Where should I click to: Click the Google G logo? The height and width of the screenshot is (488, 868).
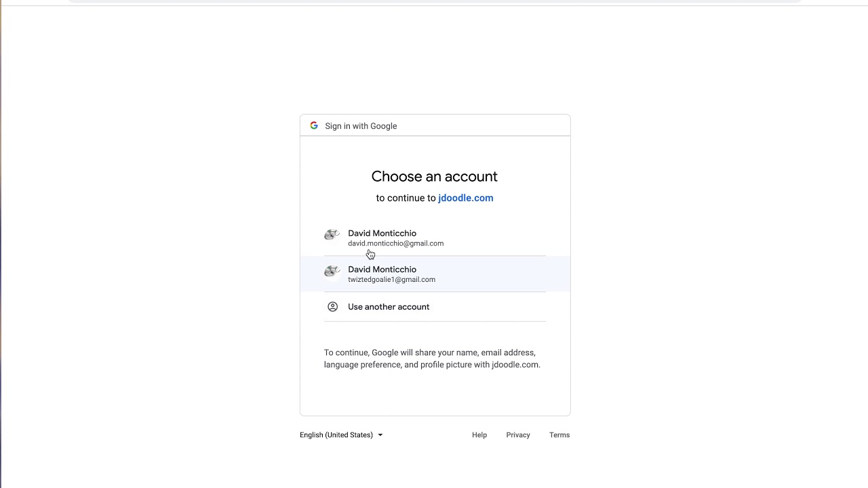pos(314,125)
